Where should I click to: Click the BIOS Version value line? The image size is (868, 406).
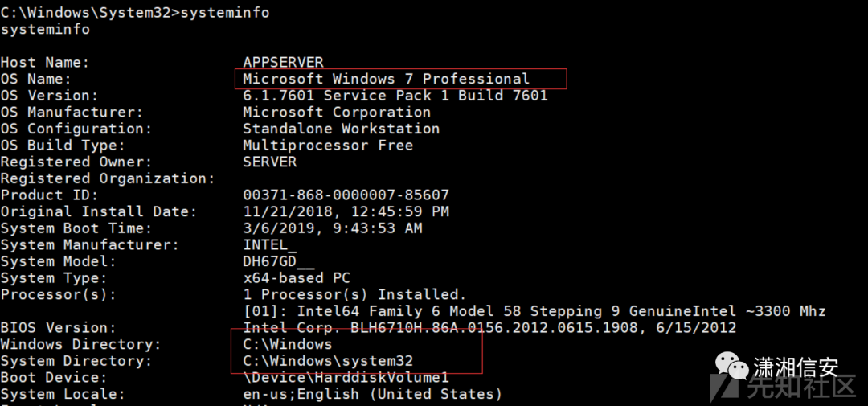coord(489,328)
